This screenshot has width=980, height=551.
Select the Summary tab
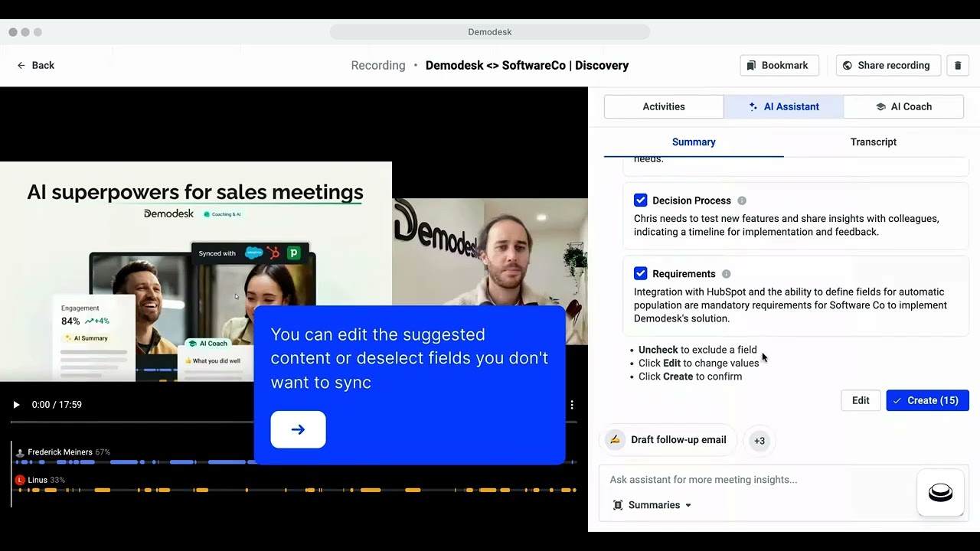[x=694, y=142]
